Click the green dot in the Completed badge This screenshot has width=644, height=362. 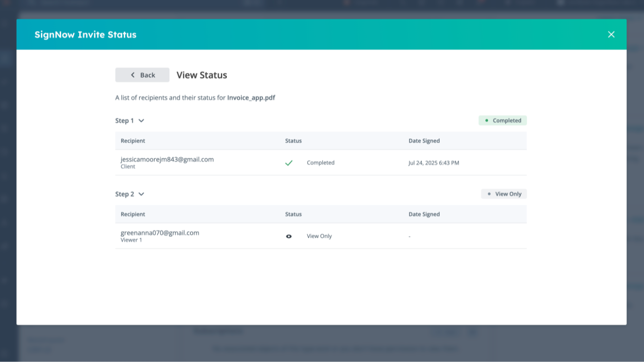point(487,120)
